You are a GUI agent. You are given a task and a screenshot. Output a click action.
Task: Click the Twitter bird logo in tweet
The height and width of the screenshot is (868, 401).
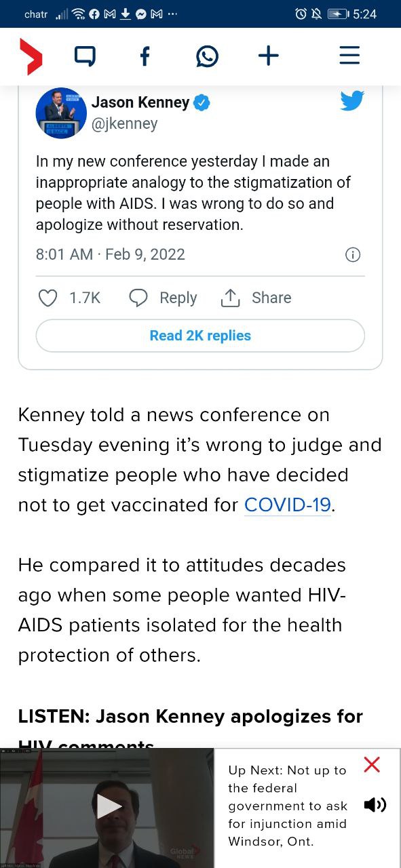coord(352,101)
